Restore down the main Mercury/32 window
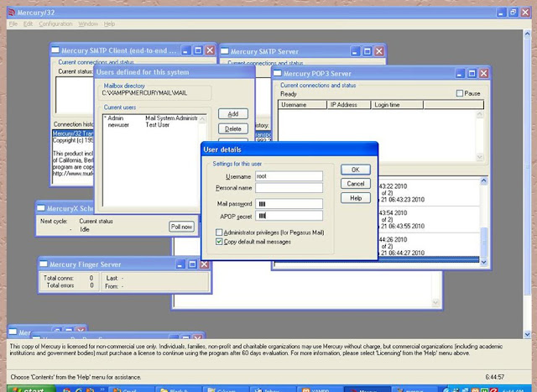The image size is (537, 392). click(513, 13)
